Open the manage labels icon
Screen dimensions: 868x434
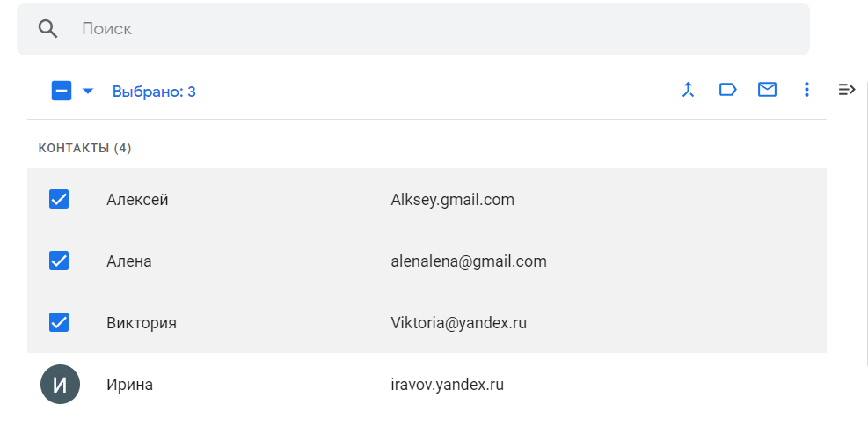click(728, 90)
